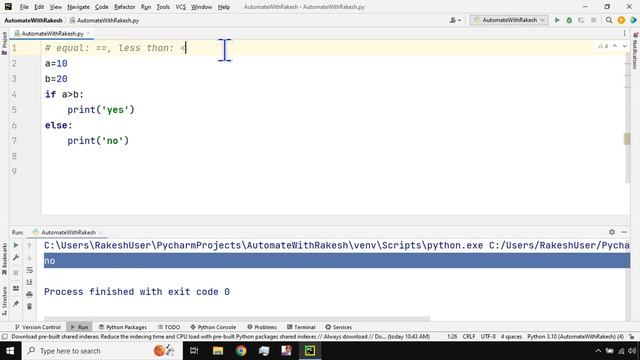This screenshot has height=360, width=640.
Task: Open the Version Control tool window
Action: (x=38, y=327)
